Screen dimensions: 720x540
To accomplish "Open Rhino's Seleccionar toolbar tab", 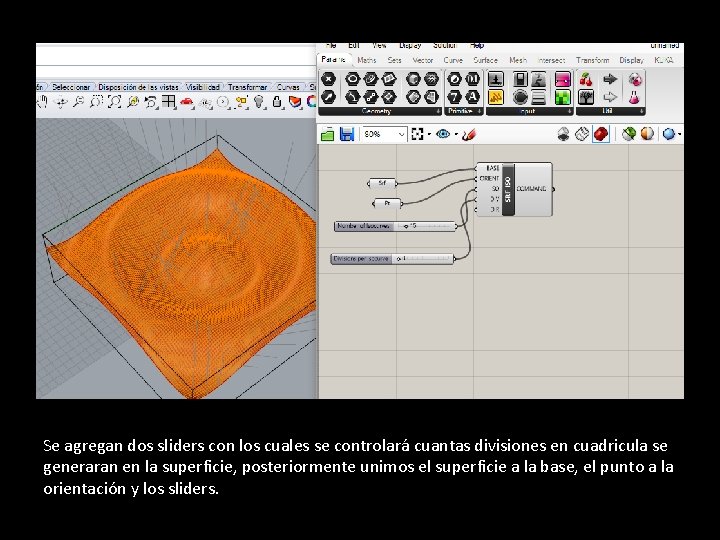I will pyautogui.click(x=71, y=87).
